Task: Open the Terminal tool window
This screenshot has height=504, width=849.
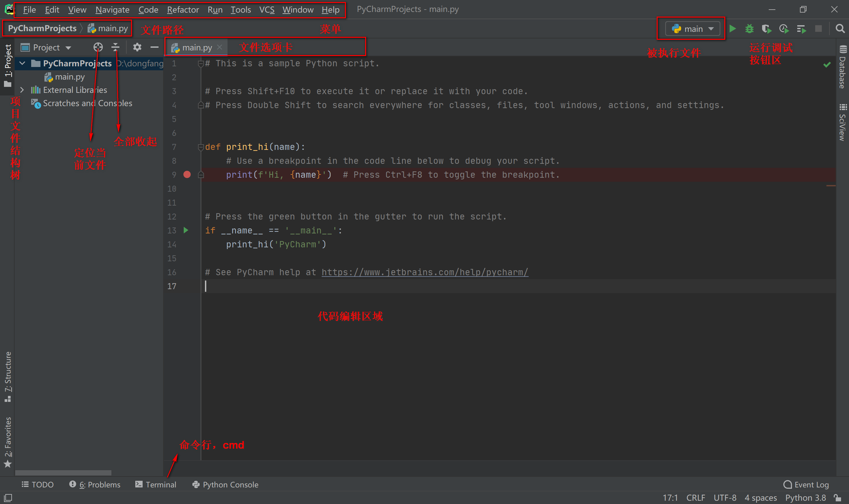Action: 156,484
